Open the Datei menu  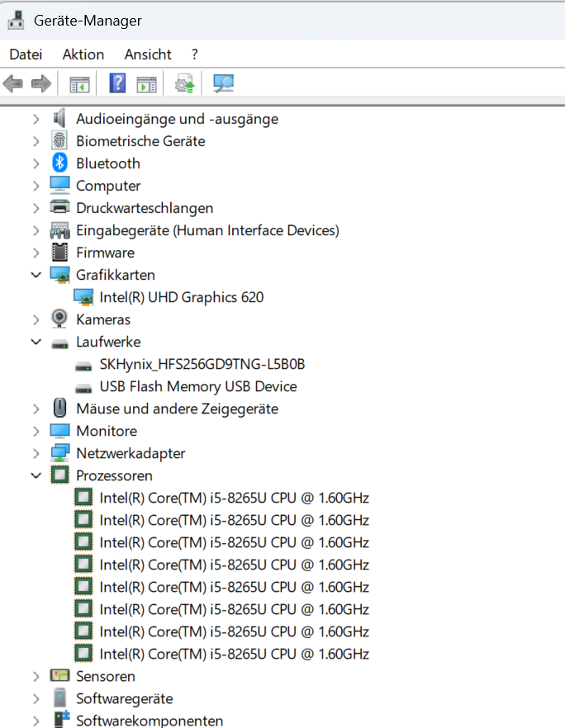pyautogui.click(x=26, y=54)
